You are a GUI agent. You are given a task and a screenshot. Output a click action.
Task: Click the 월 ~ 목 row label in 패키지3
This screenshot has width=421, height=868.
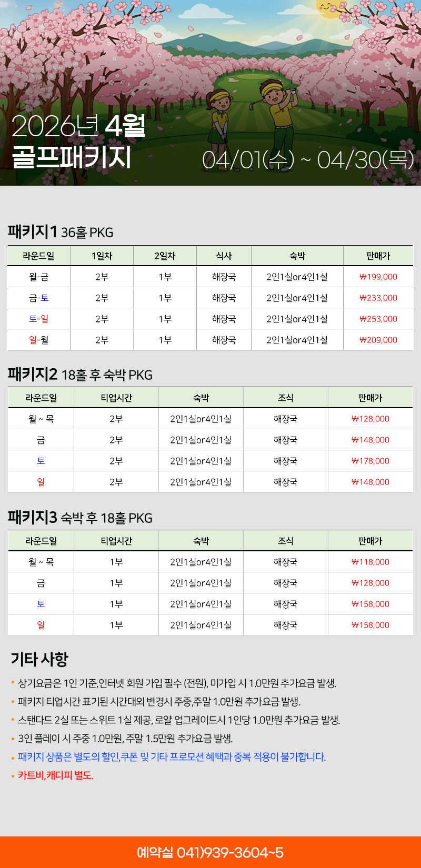tap(41, 562)
